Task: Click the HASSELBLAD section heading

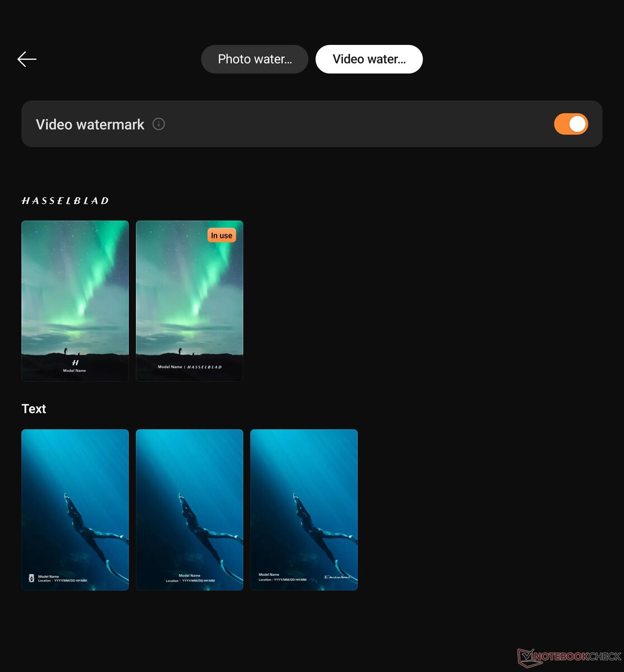Action: click(65, 200)
